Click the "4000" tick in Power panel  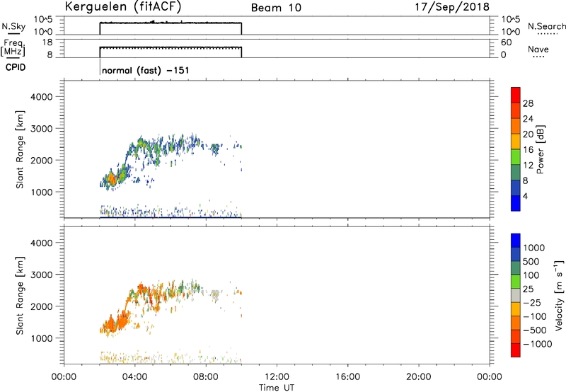(x=42, y=97)
